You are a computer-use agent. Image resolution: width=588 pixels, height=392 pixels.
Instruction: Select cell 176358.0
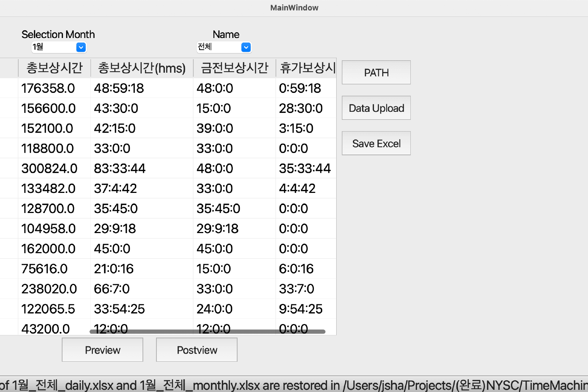[54, 88]
